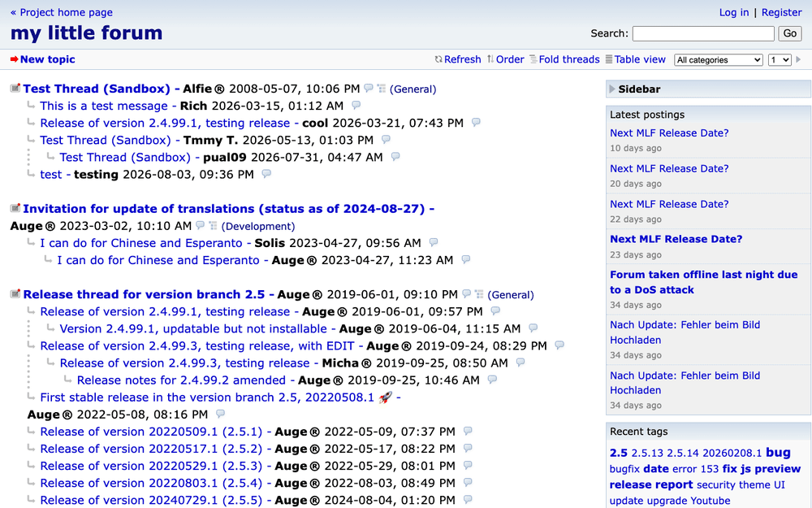Start a New topic
This screenshot has width=812, height=508.
pos(43,59)
